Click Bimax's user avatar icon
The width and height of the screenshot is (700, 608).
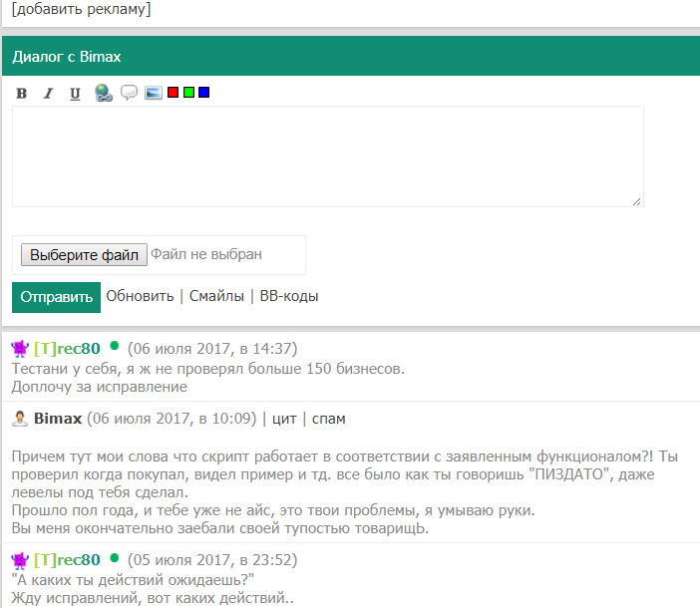pos(20,419)
